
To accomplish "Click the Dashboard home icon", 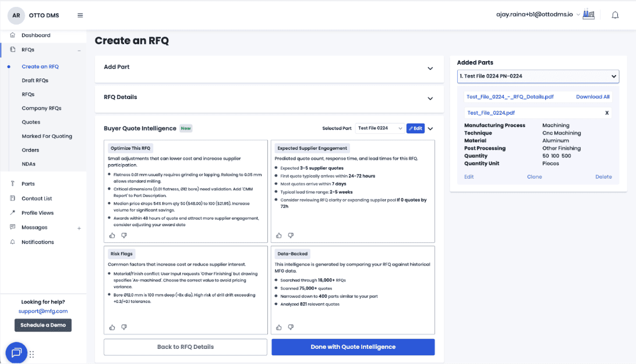I will (x=13, y=36).
